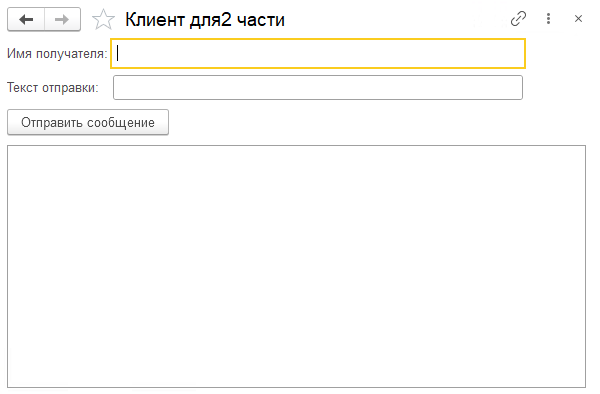Go back with the left arrow button
The height and width of the screenshot is (394, 600).
click(26, 19)
